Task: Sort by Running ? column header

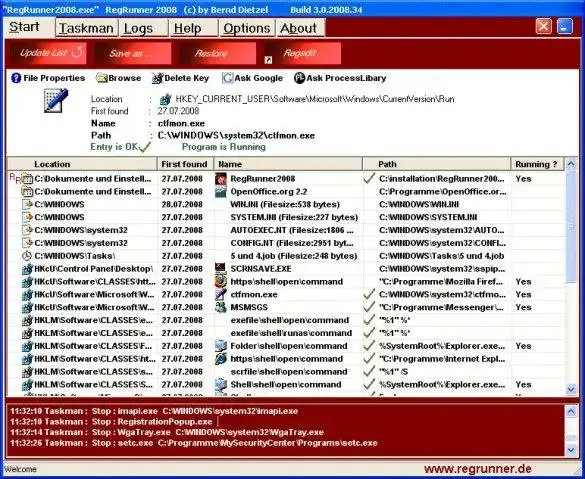Action: click(538, 164)
